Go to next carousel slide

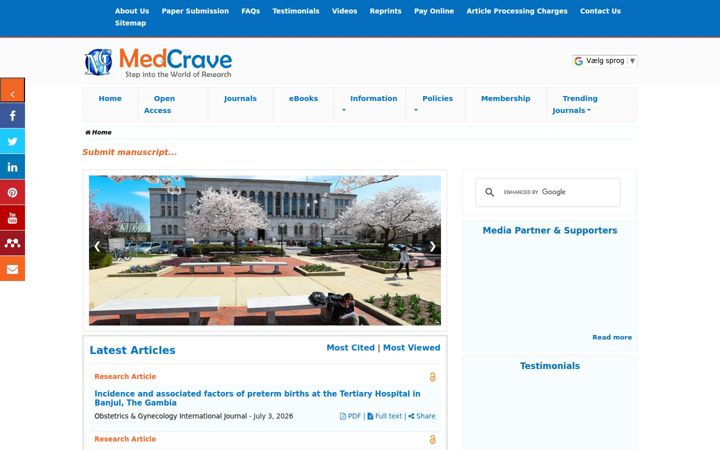433,247
